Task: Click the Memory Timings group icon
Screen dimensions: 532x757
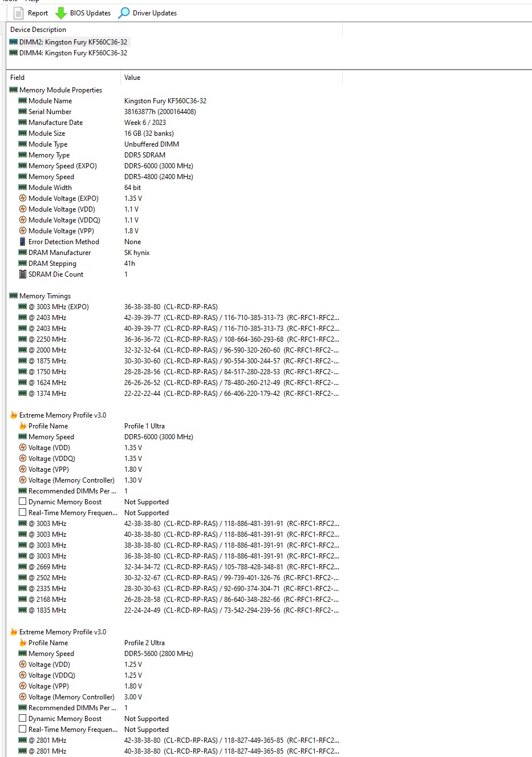Action: (14, 295)
